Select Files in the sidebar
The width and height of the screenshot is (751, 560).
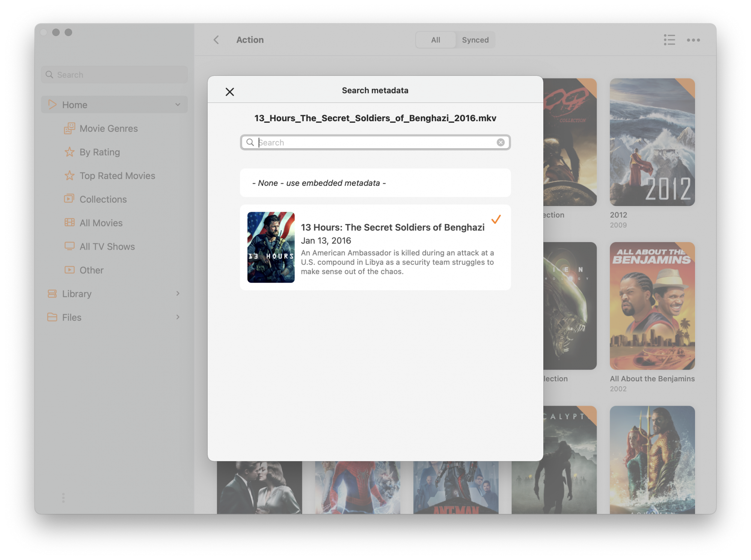pos(114,317)
